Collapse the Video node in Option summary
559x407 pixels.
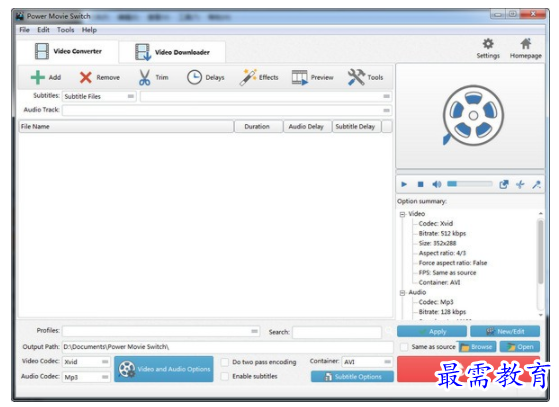(402, 214)
